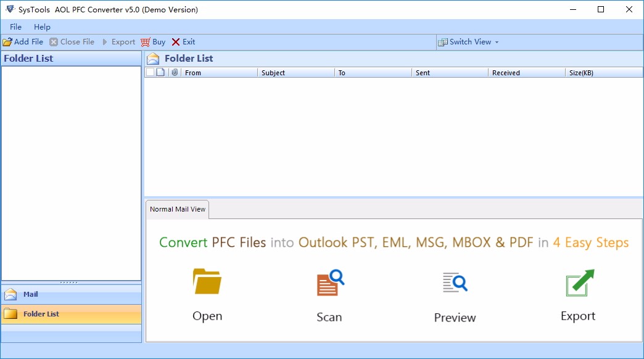Click the attachment paperclip column header
Screen dimensions: 644x359
pyautogui.click(x=175, y=72)
